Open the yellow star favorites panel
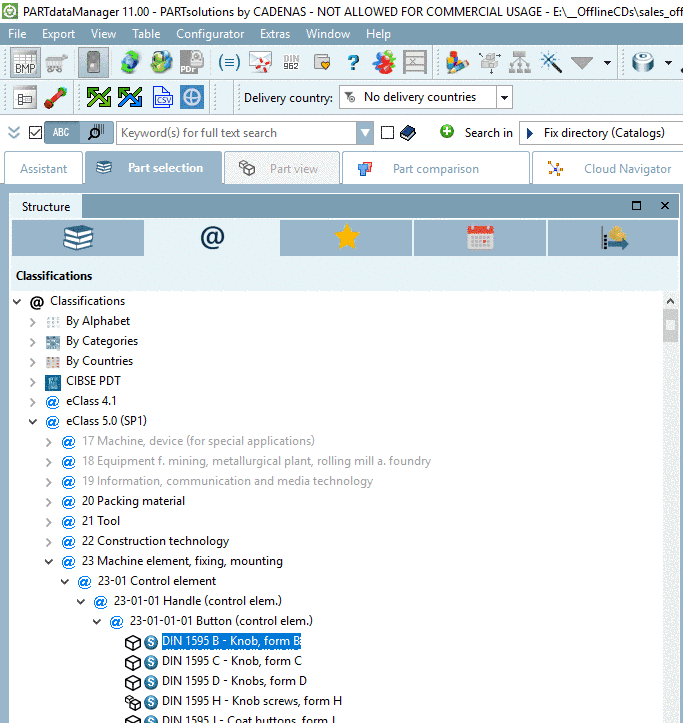Viewport: 683px width, 723px height. 346,237
